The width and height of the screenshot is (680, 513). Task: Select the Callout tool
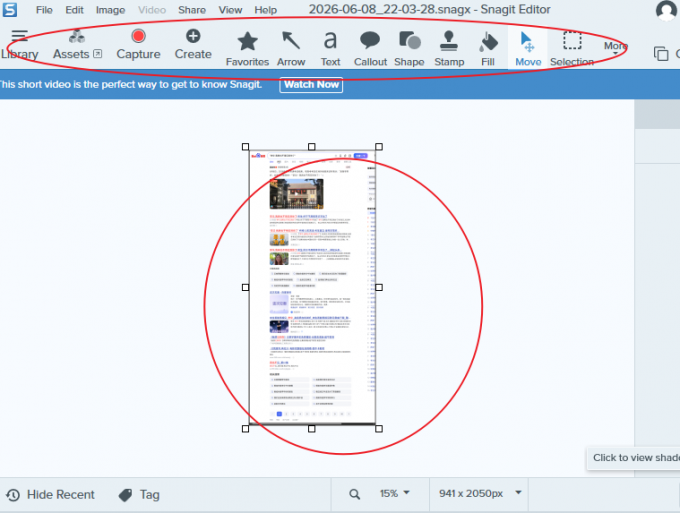370,49
